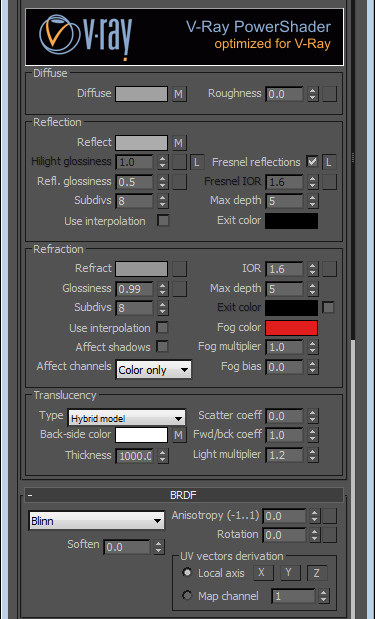The height and width of the screenshot is (619, 375).
Task: Toggle the Fresnel IOR L lock button
Action: pyautogui.click(x=330, y=162)
